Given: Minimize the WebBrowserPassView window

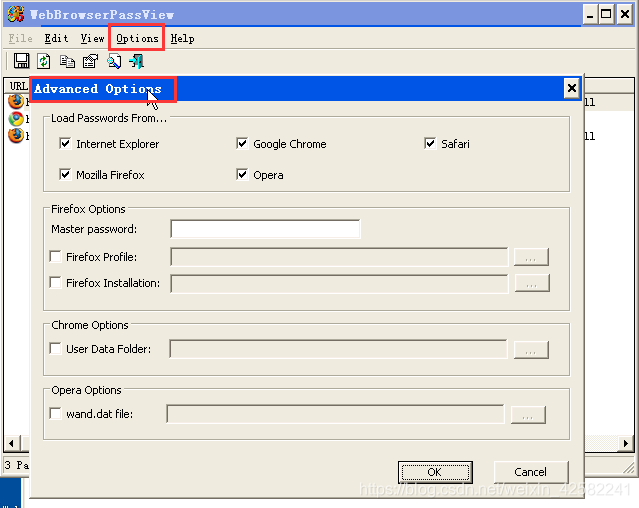Looking at the screenshot, I should [590, 15].
